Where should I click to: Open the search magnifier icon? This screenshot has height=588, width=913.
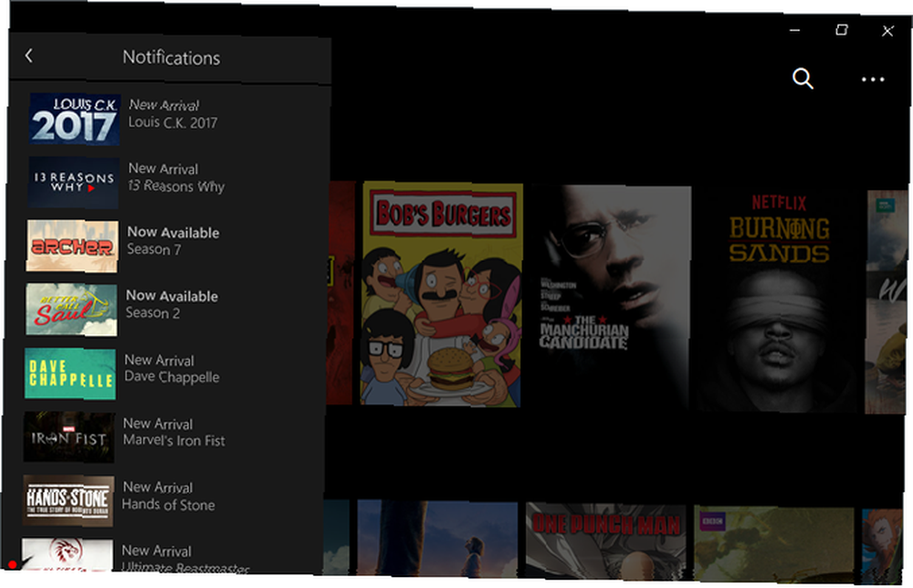pyautogui.click(x=803, y=78)
